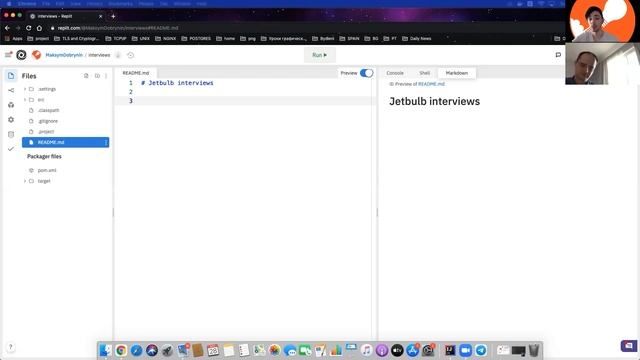Screen dimensions: 640x360
Task: Open the README.md row three-dot menu
Action: (106, 142)
